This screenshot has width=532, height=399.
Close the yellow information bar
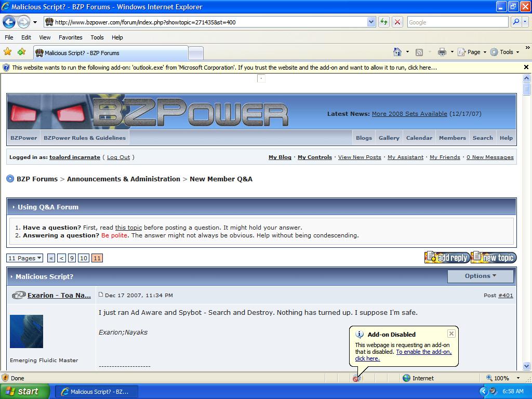(526, 67)
